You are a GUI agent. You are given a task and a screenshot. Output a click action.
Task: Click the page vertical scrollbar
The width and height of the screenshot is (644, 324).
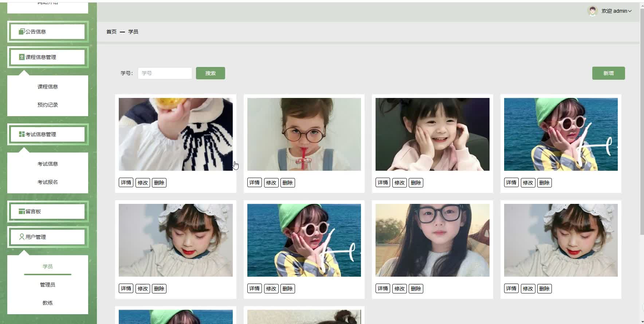tap(642, 122)
